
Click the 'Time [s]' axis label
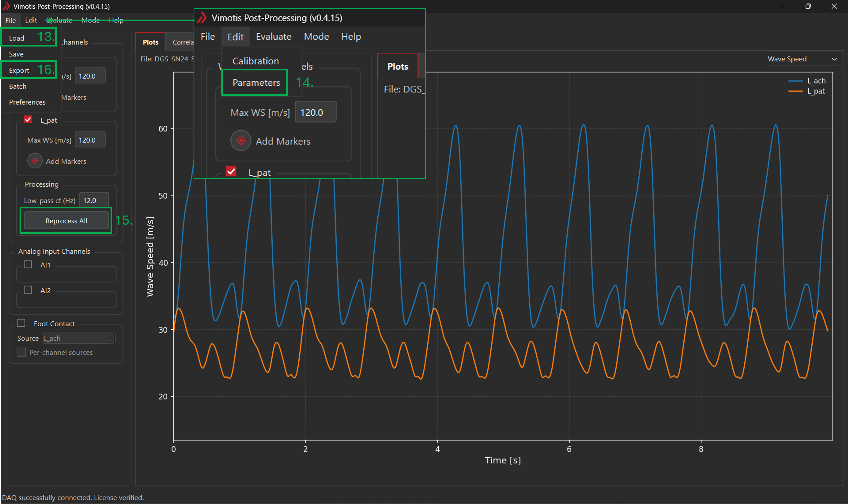coord(502,460)
